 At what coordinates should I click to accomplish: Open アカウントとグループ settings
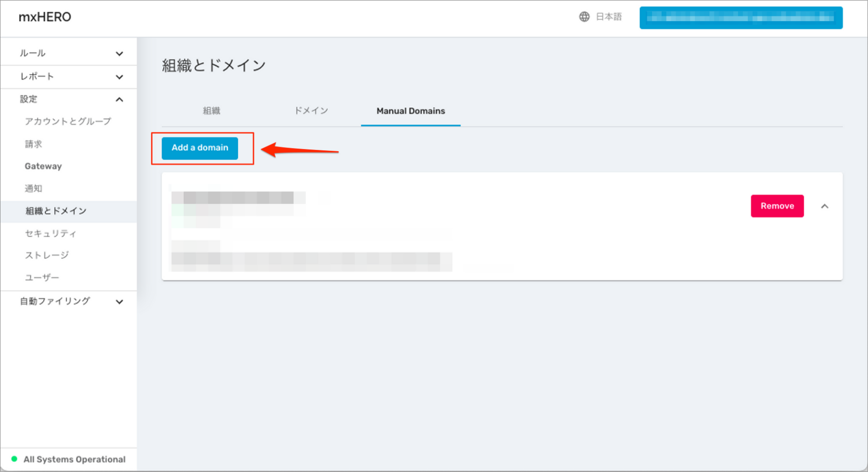click(68, 121)
